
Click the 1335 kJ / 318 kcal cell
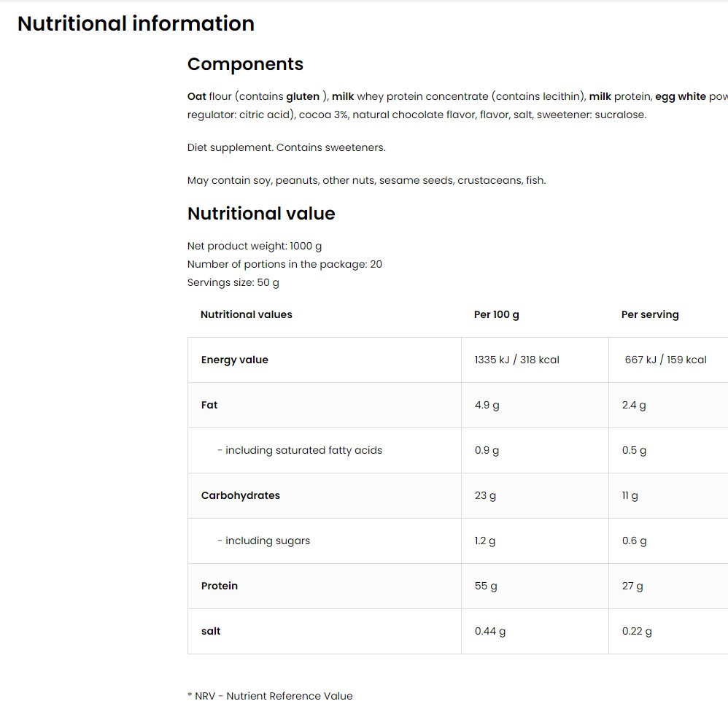[x=516, y=360]
